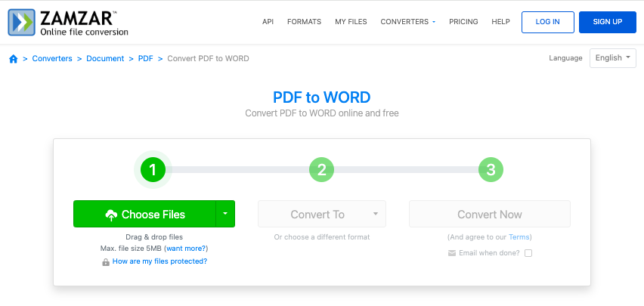
Task: Open the API page
Action: coord(268,22)
